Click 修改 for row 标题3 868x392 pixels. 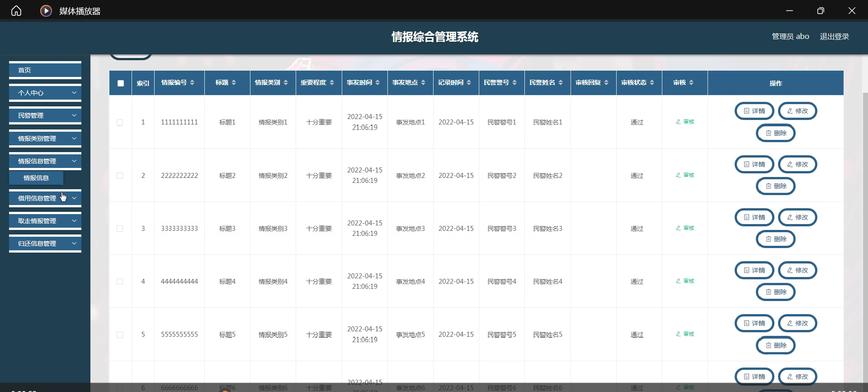[797, 217]
